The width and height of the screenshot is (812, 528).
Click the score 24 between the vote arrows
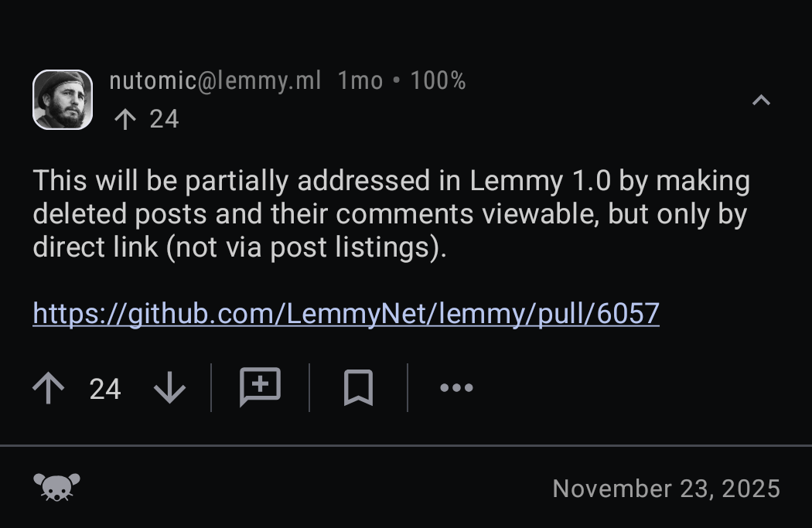click(x=105, y=389)
